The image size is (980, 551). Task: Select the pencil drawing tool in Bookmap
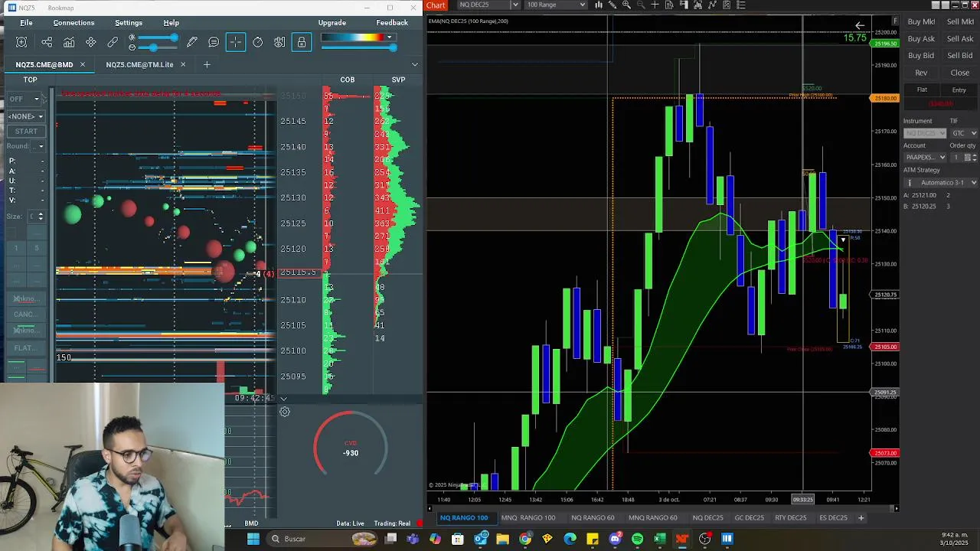click(x=192, y=43)
